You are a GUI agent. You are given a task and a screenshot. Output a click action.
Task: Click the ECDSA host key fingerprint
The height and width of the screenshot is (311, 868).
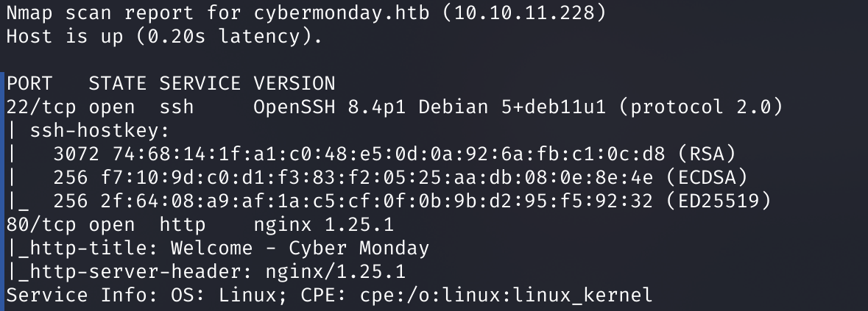[377, 178]
